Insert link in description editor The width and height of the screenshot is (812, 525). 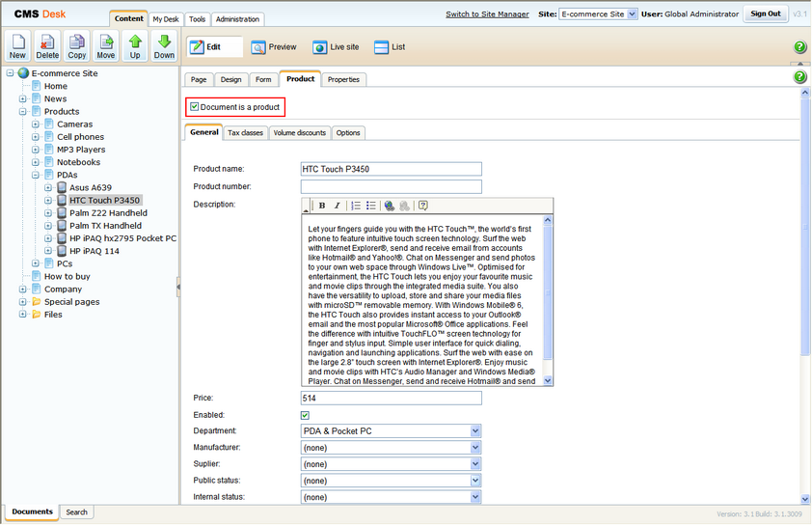pos(390,206)
